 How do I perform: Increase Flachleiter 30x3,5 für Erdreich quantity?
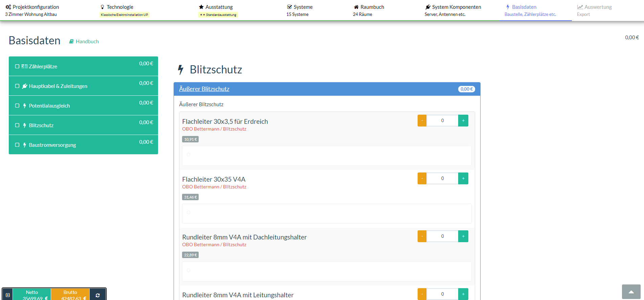click(x=463, y=121)
